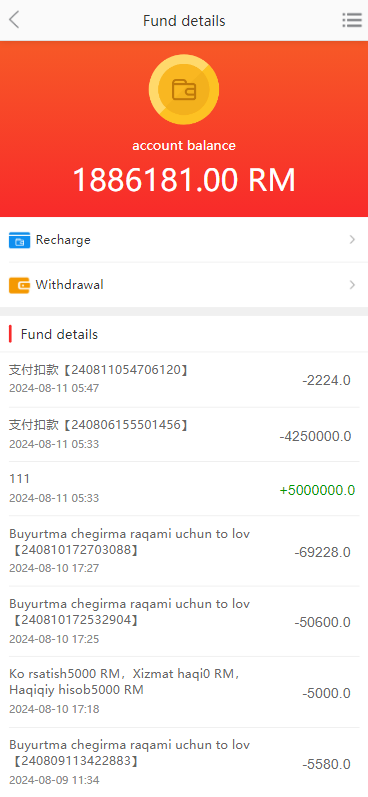Open order 240809113422883 entry
Viewport: 368px width, 797px height.
coord(184,762)
